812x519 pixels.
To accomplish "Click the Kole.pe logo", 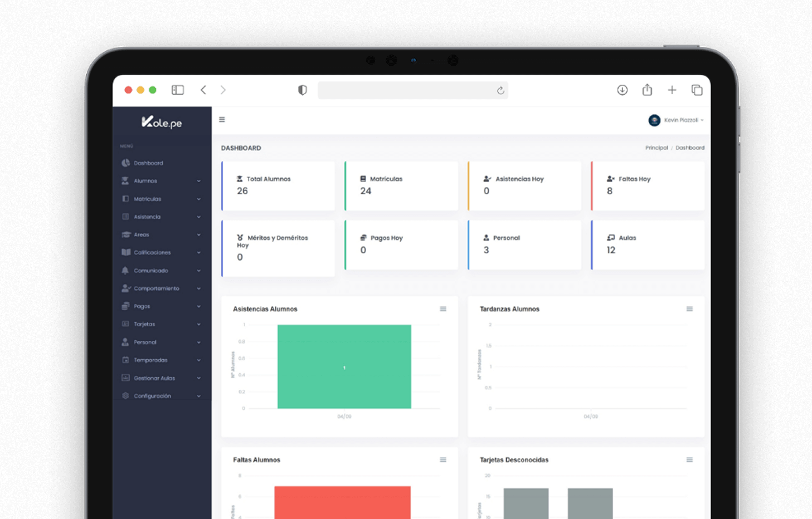I will point(162,123).
